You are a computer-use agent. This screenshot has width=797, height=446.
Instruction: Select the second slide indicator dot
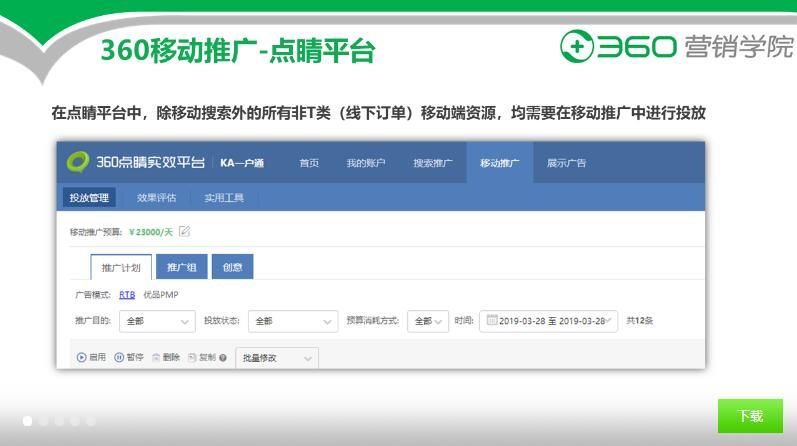point(44,421)
